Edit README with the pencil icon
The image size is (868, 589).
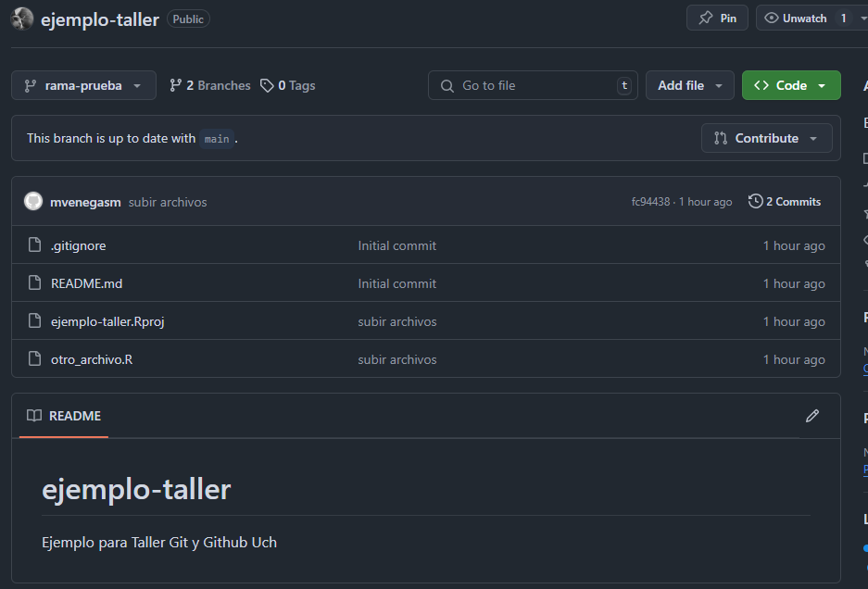[812, 416]
